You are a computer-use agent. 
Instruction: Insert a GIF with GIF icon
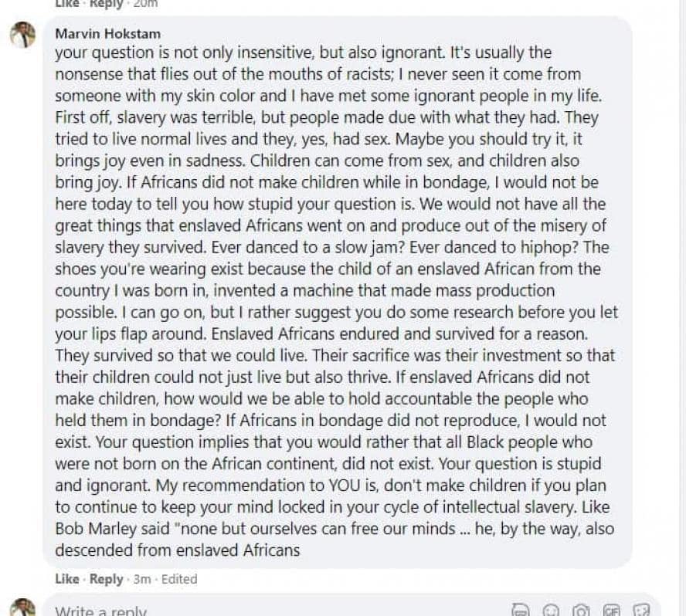pos(612,610)
